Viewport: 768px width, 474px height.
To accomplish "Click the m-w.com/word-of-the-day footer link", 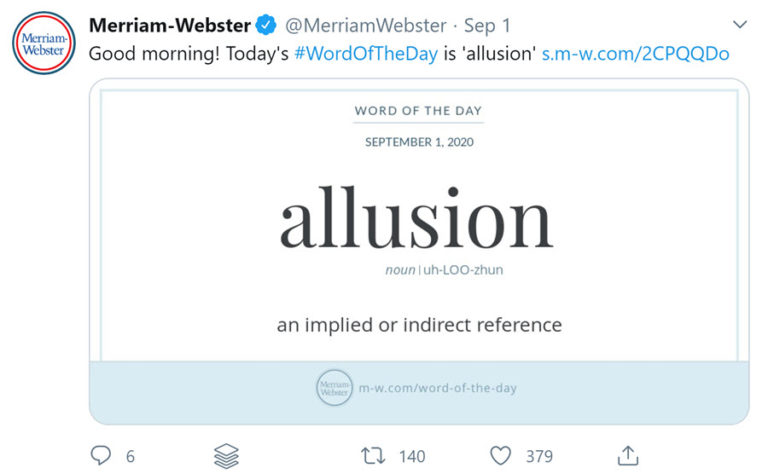I will tap(437, 387).
